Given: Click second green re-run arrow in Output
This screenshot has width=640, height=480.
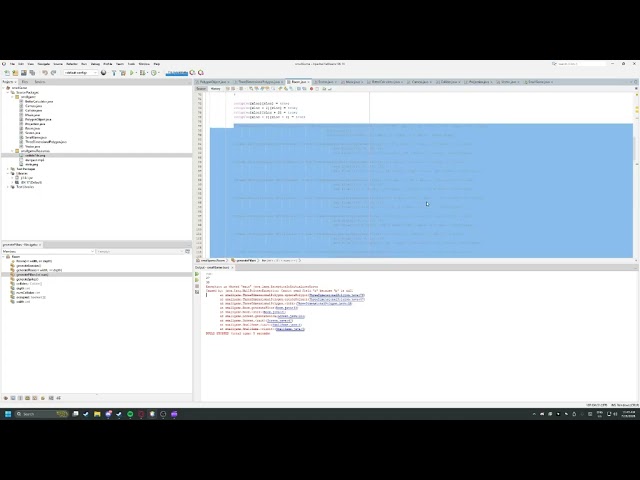Looking at the screenshot, I should (x=197, y=280).
